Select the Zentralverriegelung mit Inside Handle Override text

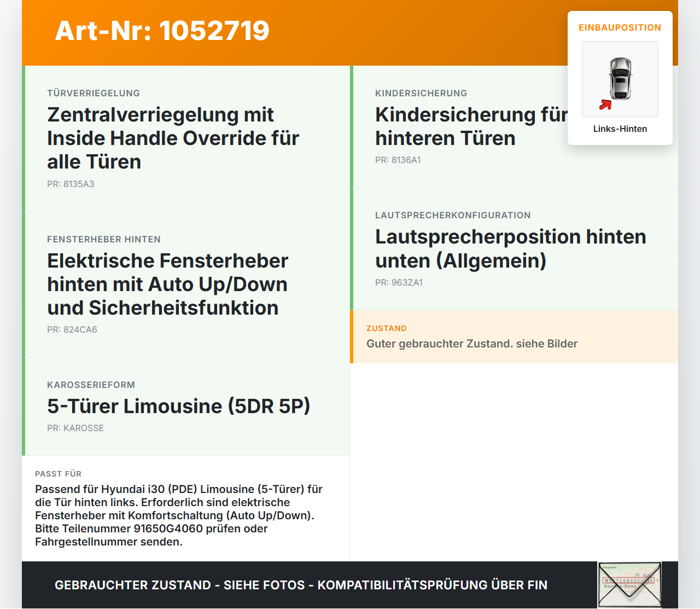pyautogui.click(x=173, y=138)
